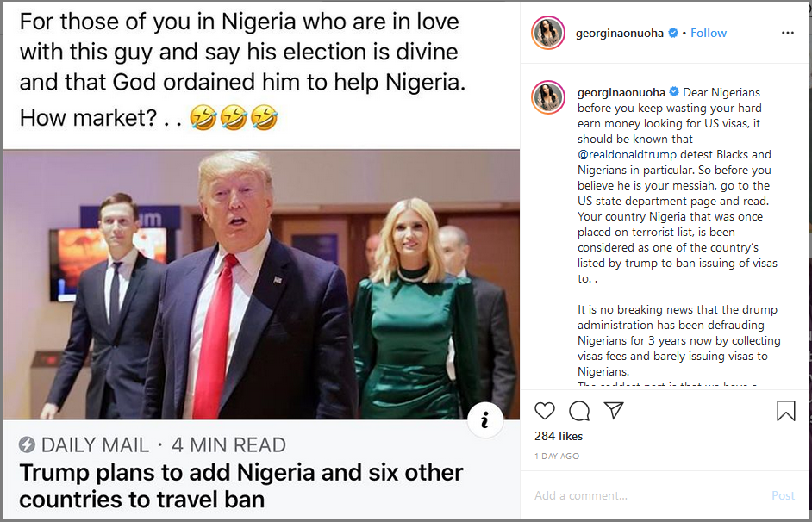This screenshot has height=522, width=812.
Task: Open the Trump travel ban article headline
Action: [241, 486]
